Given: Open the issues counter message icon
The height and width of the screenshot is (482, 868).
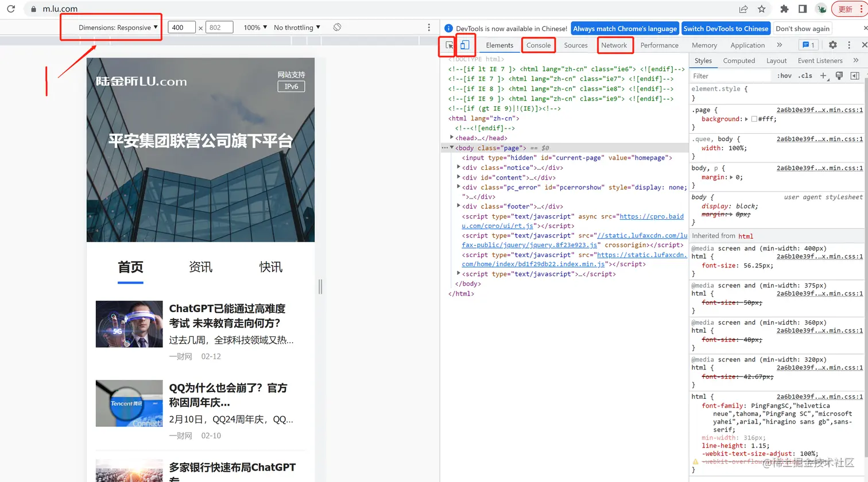Looking at the screenshot, I should (806, 45).
